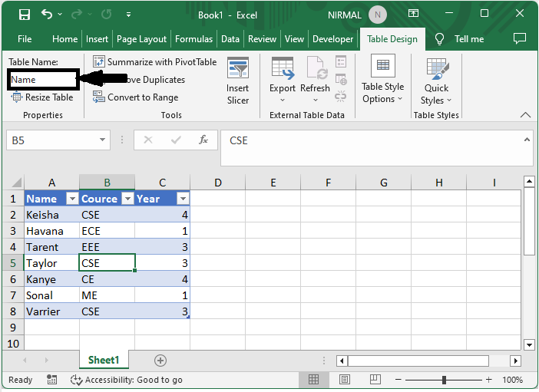The width and height of the screenshot is (539, 392).
Task: Click Summarize with PivotTable
Action: click(154, 62)
